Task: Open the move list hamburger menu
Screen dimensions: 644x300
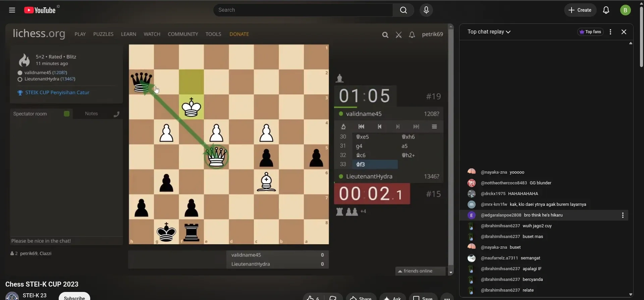Action: pyautogui.click(x=434, y=127)
